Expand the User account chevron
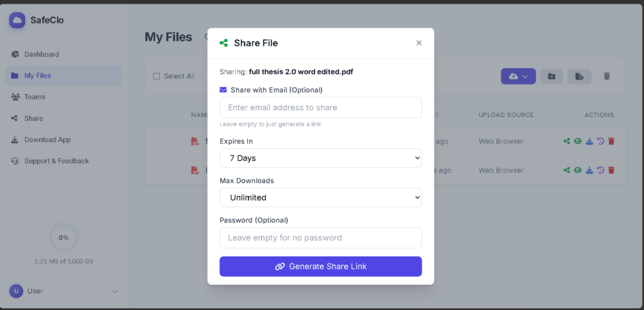Screen dimensions: 644x310 [115, 291]
